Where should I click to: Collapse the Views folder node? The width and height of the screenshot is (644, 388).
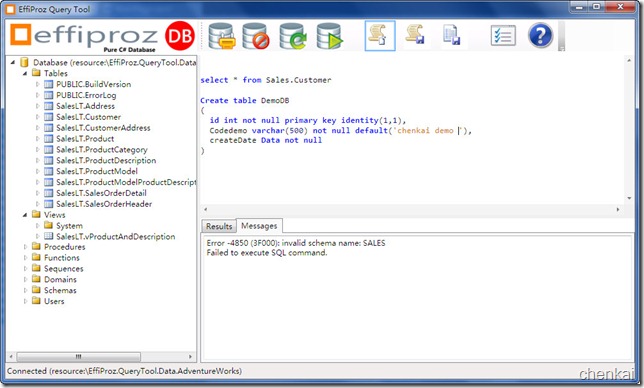pyautogui.click(x=25, y=215)
